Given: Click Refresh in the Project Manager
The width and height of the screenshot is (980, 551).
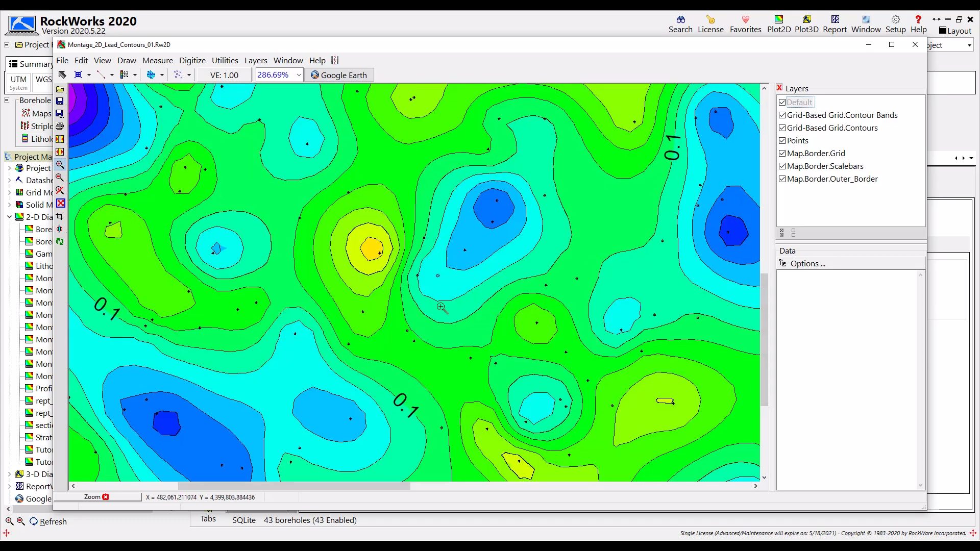Looking at the screenshot, I should pyautogui.click(x=48, y=521).
